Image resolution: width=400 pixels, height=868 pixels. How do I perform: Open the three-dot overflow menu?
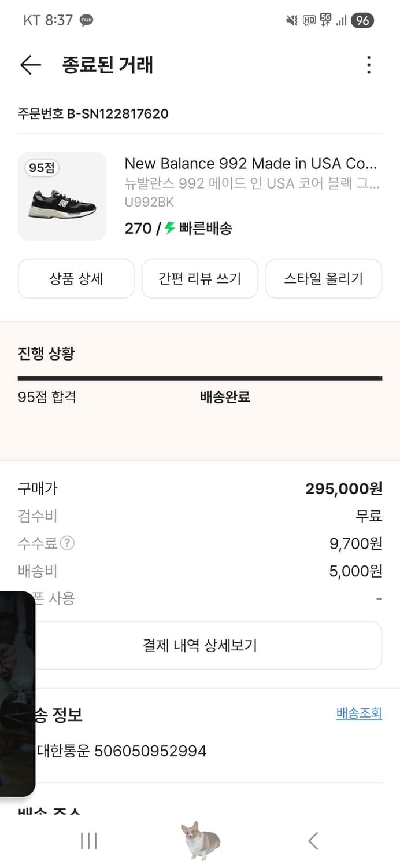click(x=368, y=65)
